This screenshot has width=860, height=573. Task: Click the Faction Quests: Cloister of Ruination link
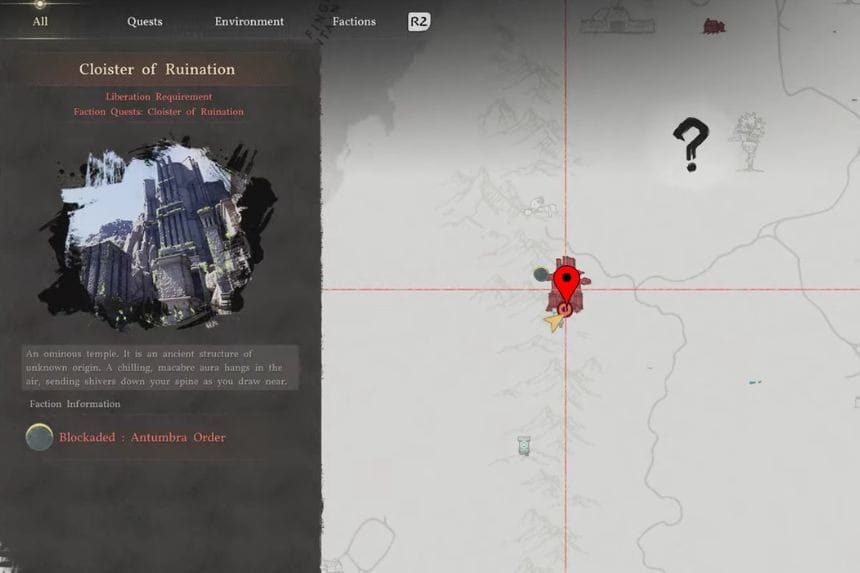coord(158,112)
